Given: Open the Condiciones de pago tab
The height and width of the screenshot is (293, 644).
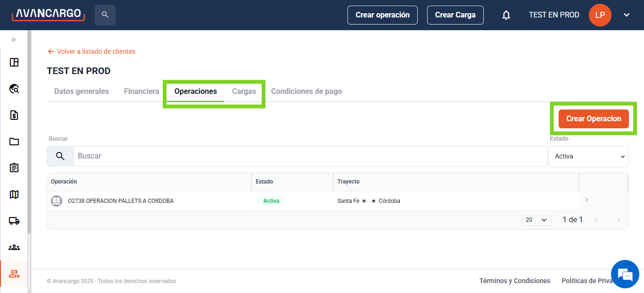Looking at the screenshot, I should tap(306, 92).
